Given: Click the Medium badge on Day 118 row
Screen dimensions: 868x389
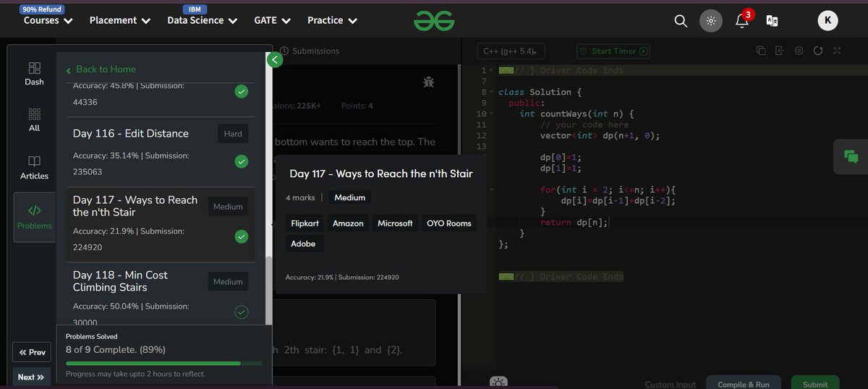Looking at the screenshot, I should pyautogui.click(x=228, y=282).
